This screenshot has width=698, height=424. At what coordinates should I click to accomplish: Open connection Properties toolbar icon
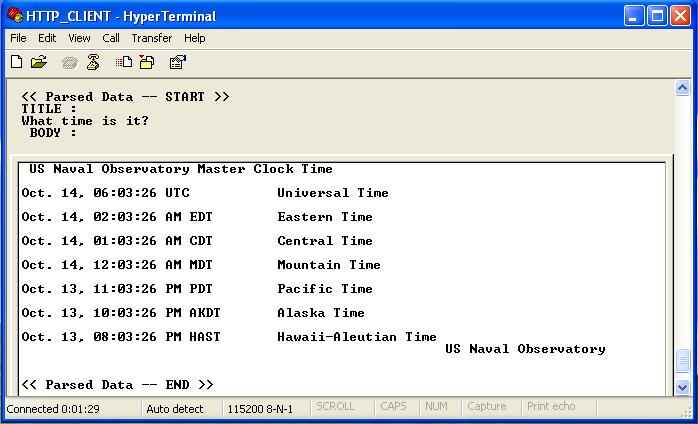point(178,62)
